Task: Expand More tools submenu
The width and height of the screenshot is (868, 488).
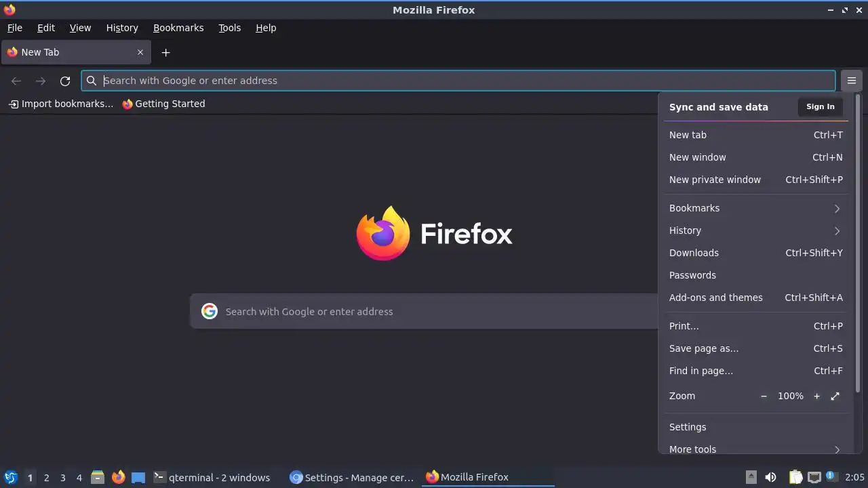Action: click(x=755, y=448)
